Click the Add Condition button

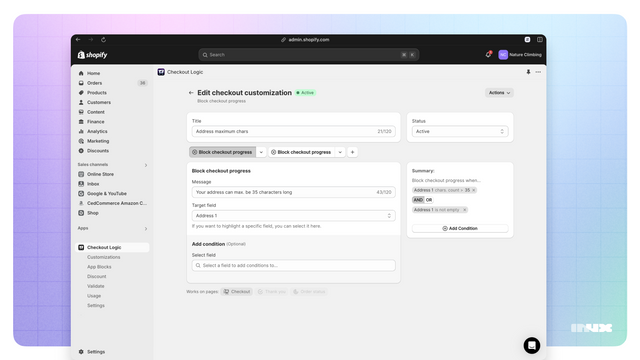pyautogui.click(x=460, y=228)
